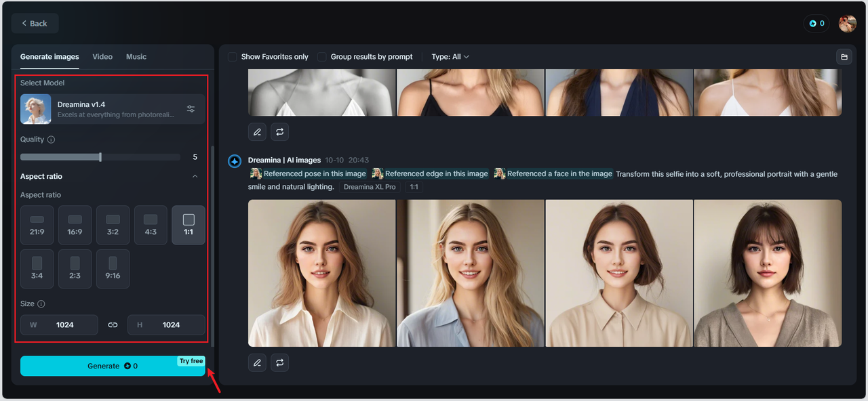Click the pose reference thumbnail icon in prompt
868x401 pixels.
256,174
